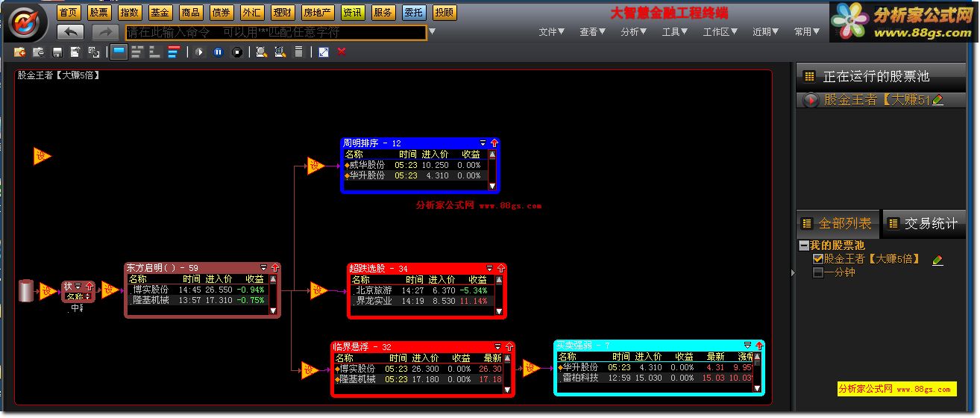Open the 临界悬浮 box dropdown menu
980x418 pixels.
pyautogui.click(x=499, y=346)
